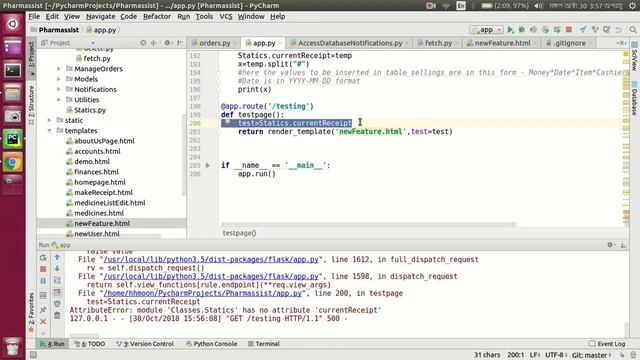Expand the Utilities folder

coord(59,100)
